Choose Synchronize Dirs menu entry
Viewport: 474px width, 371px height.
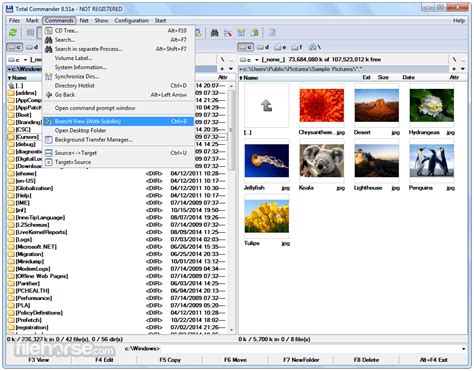118,76
